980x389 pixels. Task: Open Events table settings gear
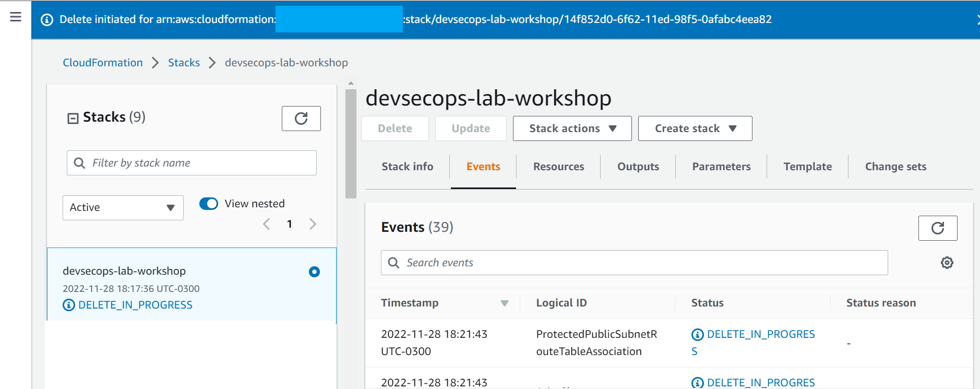[x=947, y=263]
